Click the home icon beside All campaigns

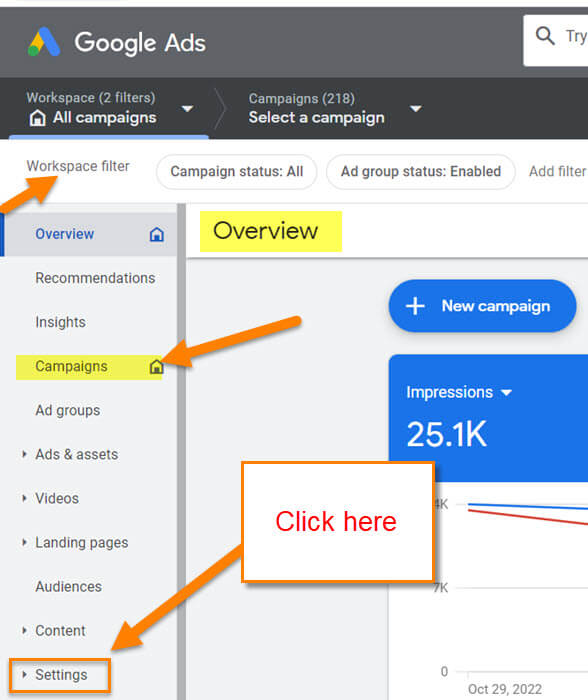[37, 118]
